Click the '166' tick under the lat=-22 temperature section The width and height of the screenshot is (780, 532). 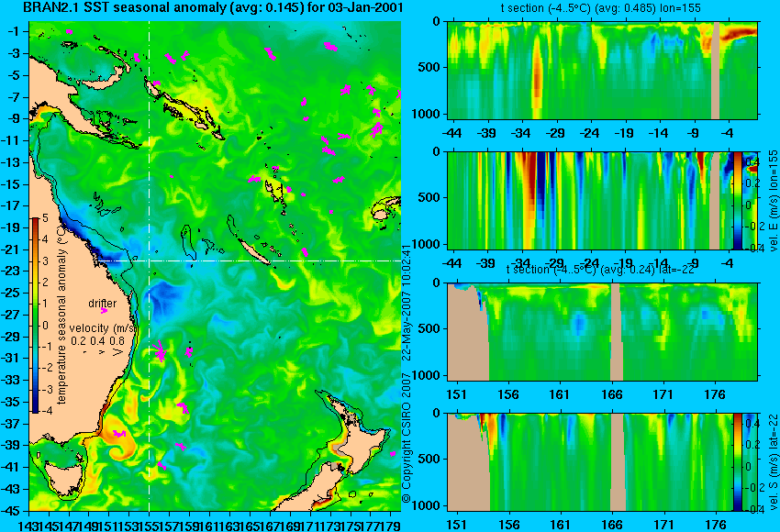[611, 394]
